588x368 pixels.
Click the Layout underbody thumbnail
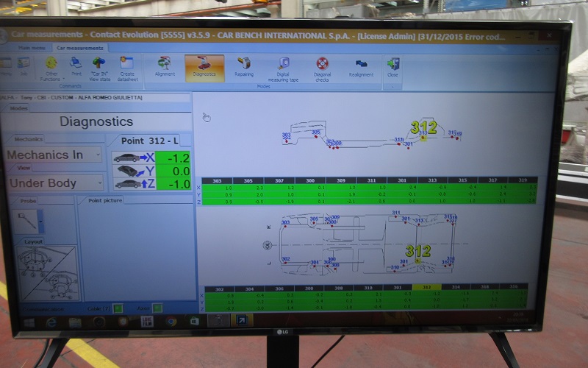tap(47, 273)
